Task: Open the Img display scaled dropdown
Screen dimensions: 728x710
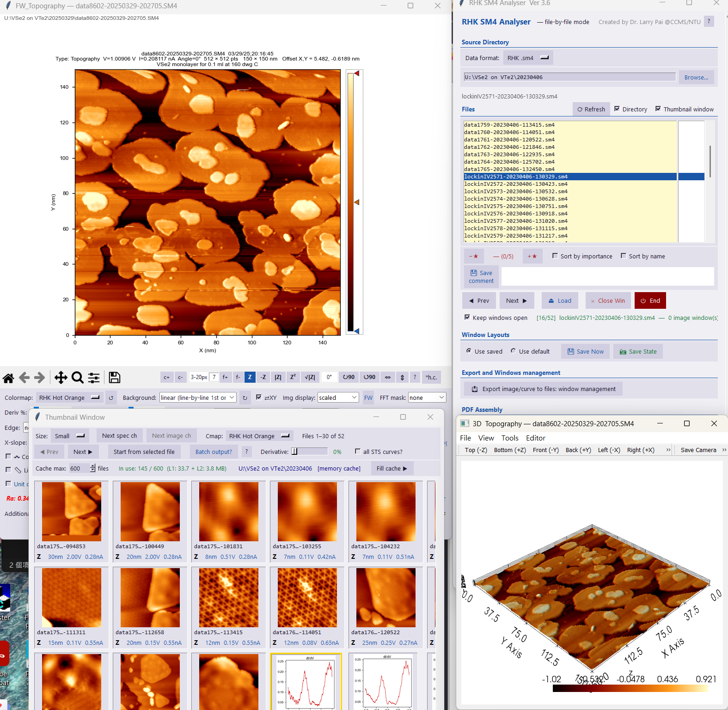Action: [x=338, y=398]
